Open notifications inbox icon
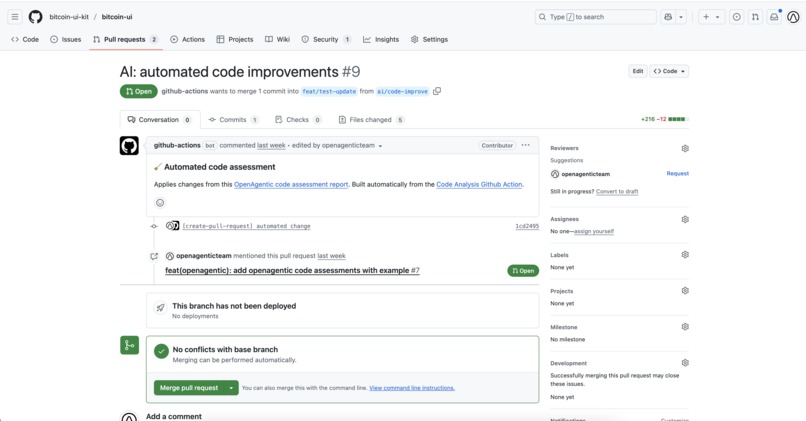 pyautogui.click(x=774, y=17)
